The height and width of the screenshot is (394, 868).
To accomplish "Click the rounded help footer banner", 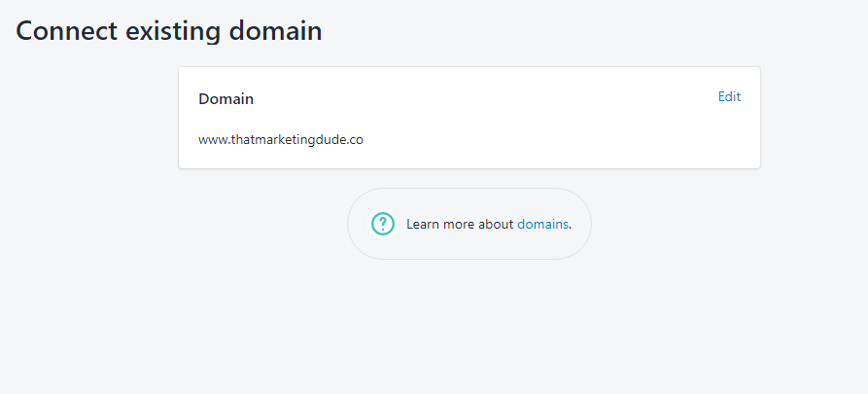I will [469, 224].
